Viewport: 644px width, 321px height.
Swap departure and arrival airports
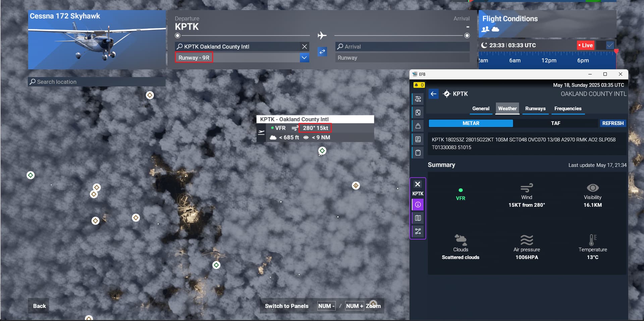322,52
